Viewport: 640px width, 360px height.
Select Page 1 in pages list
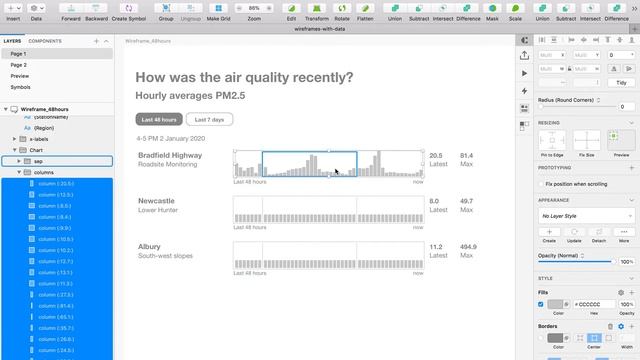(57, 54)
